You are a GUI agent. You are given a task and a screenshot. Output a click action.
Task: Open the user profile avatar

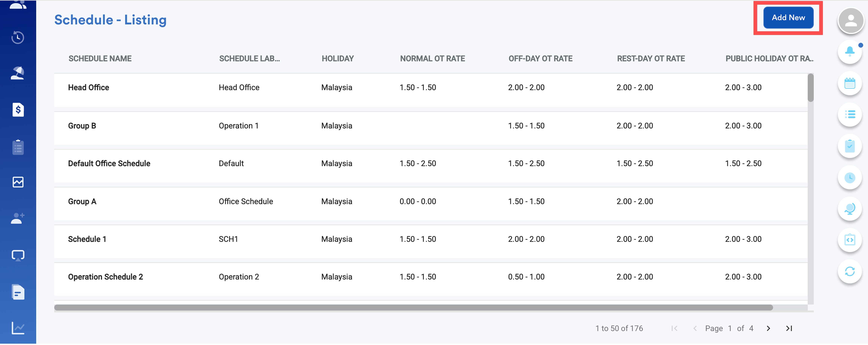pyautogui.click(x=850, y=21)
